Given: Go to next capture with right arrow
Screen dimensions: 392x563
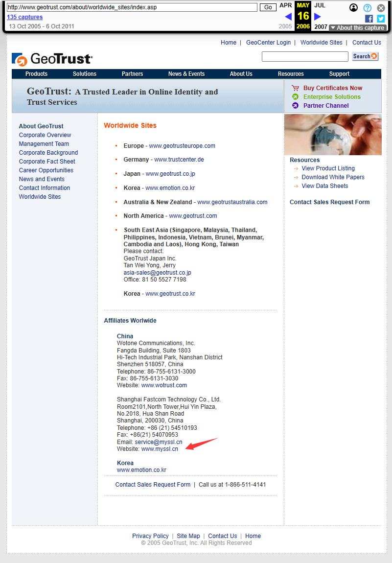Looking at the screenshot, I should pos(317,17).
